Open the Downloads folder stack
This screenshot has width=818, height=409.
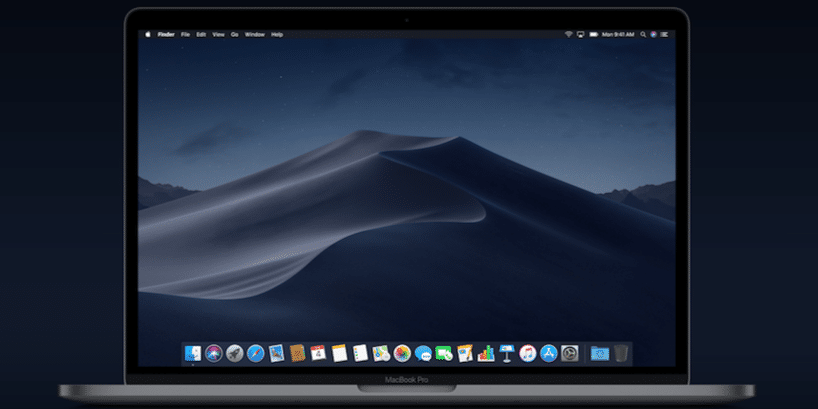[x=600, y=353]
